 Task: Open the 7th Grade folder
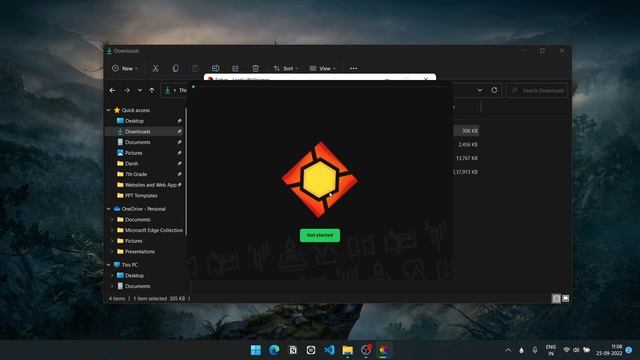[x=136, y=174]
